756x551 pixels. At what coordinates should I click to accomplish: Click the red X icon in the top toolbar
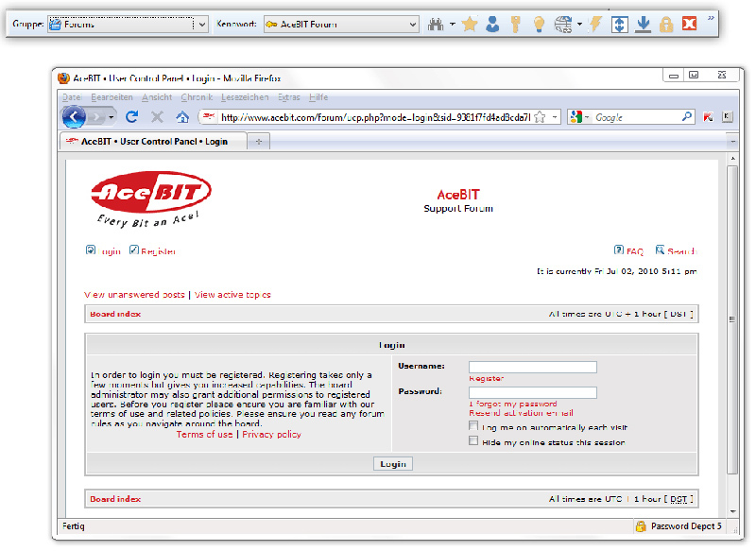point(690,24)
